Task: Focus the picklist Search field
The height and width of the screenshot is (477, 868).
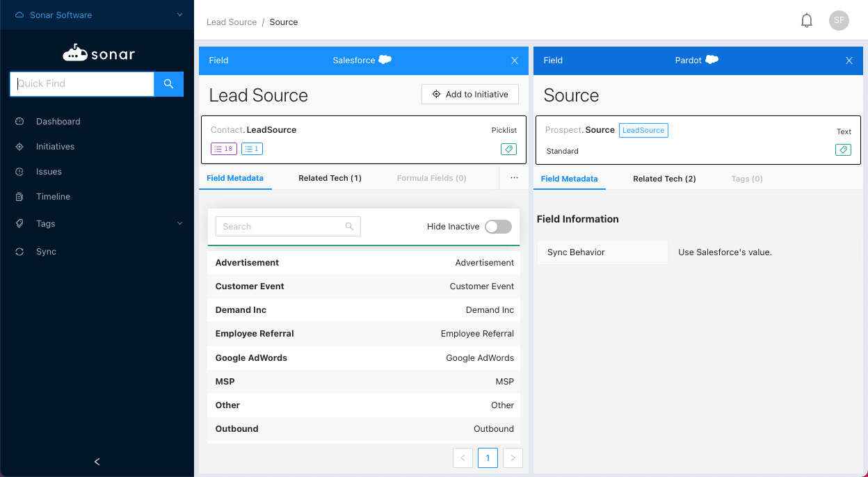Action: [x=288, y=227]
